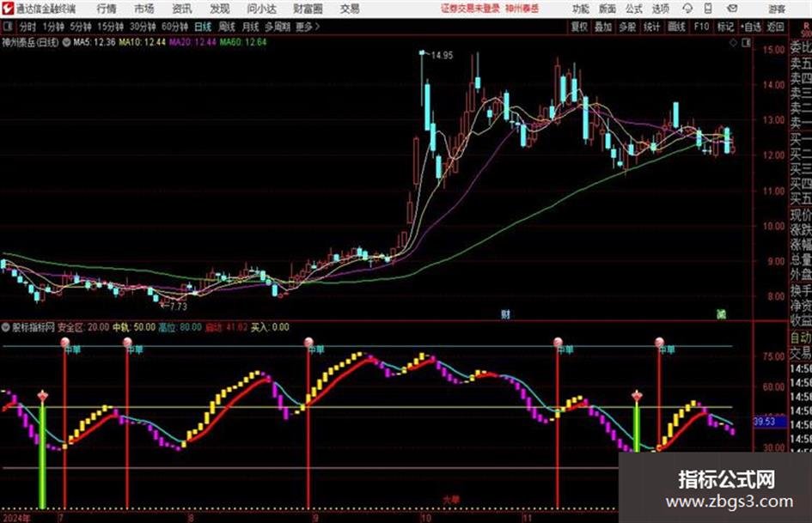Toggle 自选 watchlist for this stock
This screenshot has width=812, height=523.
pos(750,27)
